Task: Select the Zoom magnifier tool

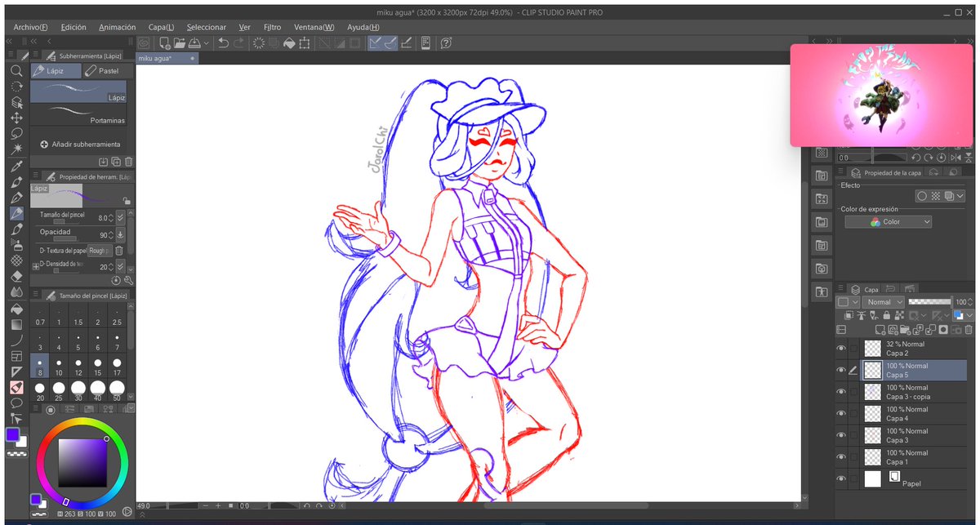Action: (16, 71)
